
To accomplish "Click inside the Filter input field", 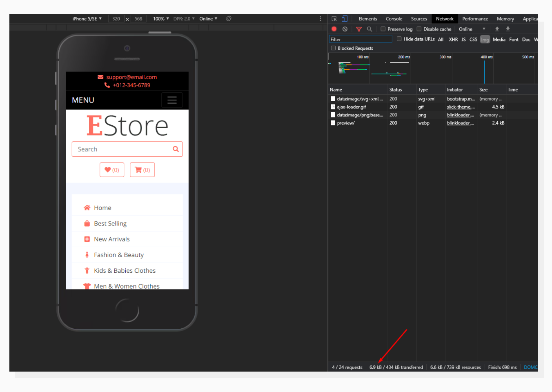I will point(359,39).
